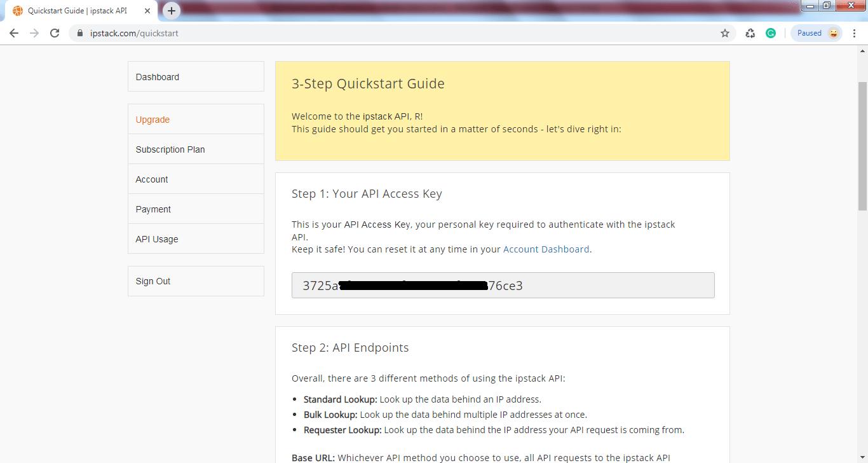Minimize the Chrome window
868x463 pixels.
(x=810, y=6)
